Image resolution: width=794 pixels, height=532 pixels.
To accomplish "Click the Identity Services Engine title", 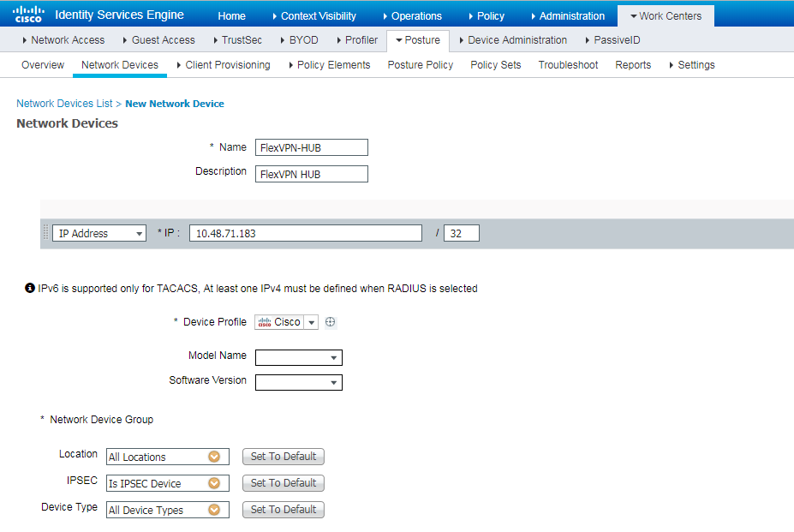I will 119,15.
